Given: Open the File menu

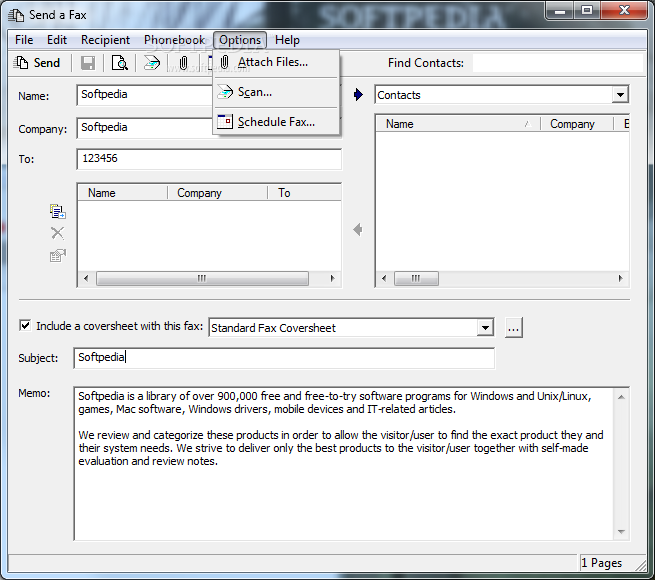Looking at the screenshot, I should click(24, 40).
